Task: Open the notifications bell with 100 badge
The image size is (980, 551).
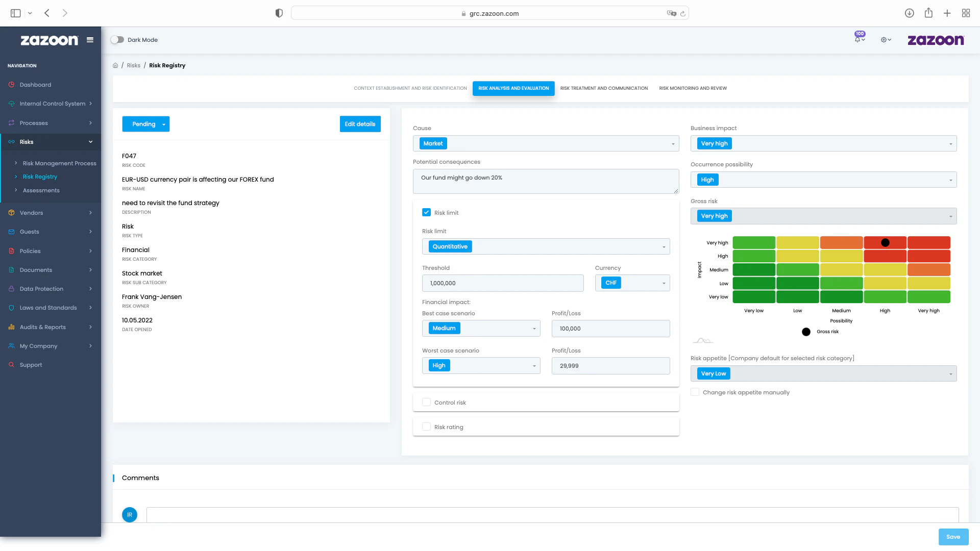Action: point(857,39)
